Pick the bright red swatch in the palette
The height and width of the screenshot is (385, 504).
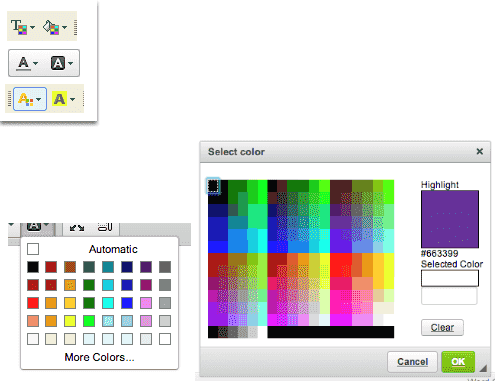33,303
